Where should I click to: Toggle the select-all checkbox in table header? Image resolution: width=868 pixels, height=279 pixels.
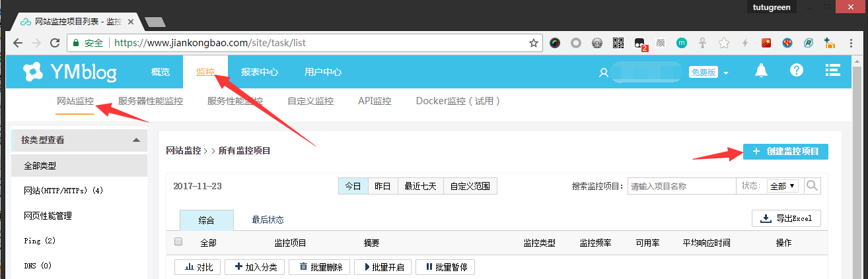[x=178, y=242]
